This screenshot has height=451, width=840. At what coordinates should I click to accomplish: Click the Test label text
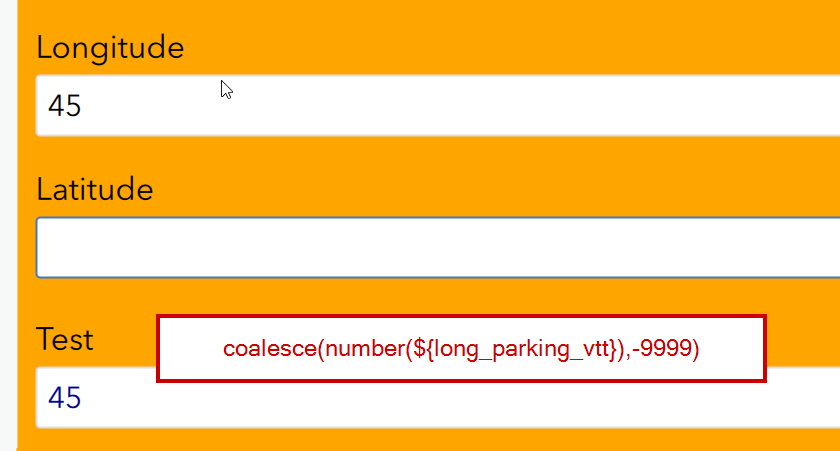tap(65, 340)
